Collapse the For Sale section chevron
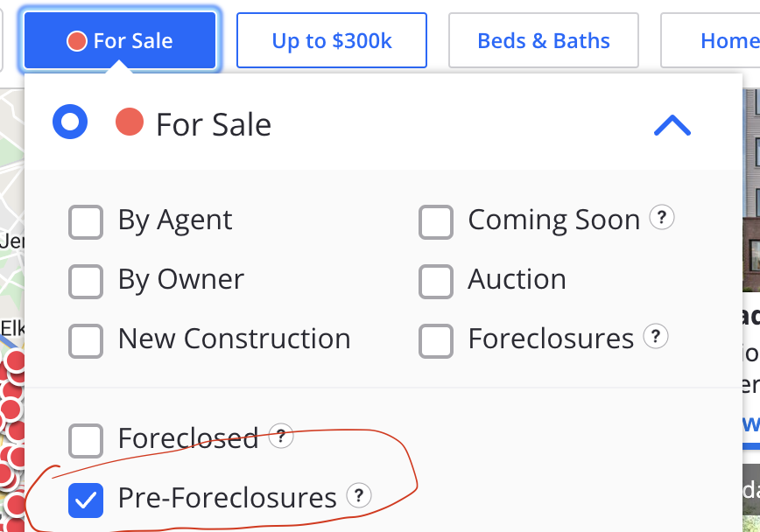The height and width of the screenshot is (532, 760). coord(672,125)
